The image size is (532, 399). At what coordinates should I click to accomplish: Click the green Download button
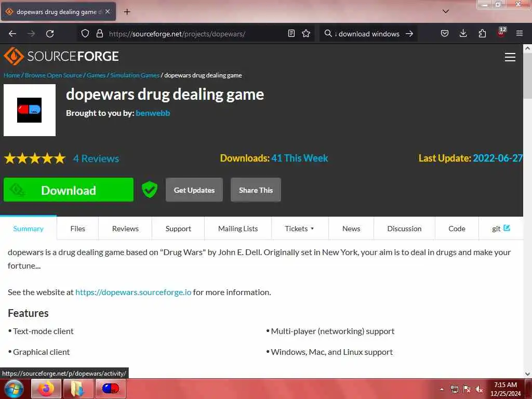(x=69, y=190)
